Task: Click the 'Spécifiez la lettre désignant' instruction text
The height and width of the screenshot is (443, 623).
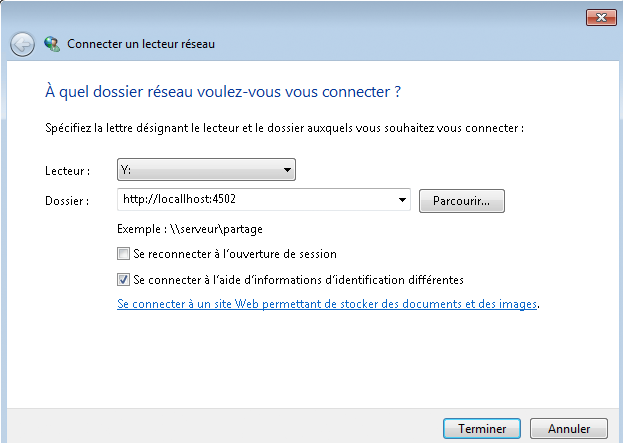Action: coord(284,128)
